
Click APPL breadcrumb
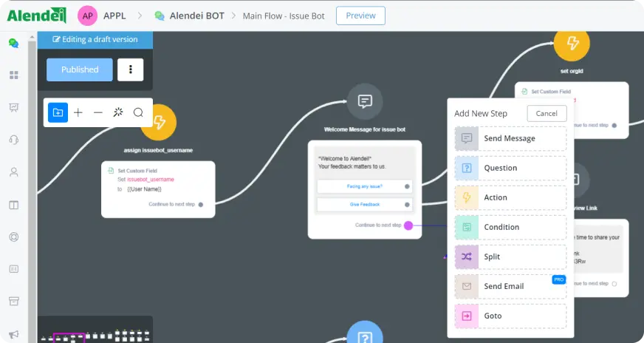(114, 16)
